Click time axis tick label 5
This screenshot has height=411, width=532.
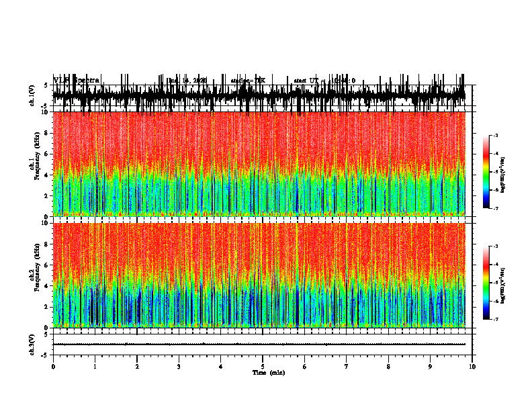263,367
